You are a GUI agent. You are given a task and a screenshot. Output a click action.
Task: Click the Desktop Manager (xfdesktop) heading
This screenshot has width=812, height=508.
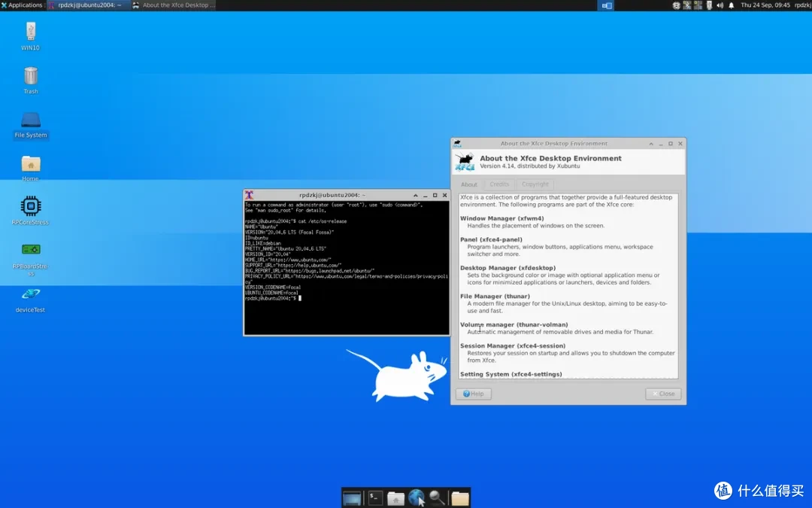(x=507, y=269)
